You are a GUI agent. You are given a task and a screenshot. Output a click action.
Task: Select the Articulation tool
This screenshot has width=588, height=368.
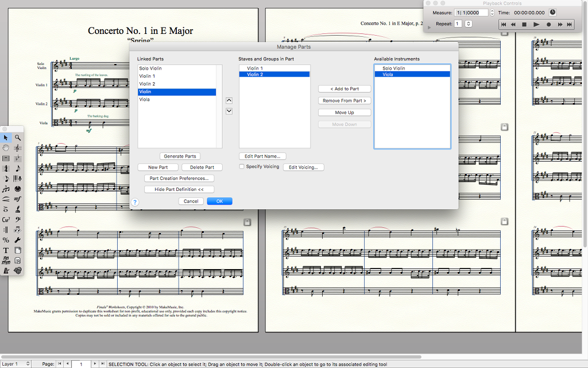6,209
